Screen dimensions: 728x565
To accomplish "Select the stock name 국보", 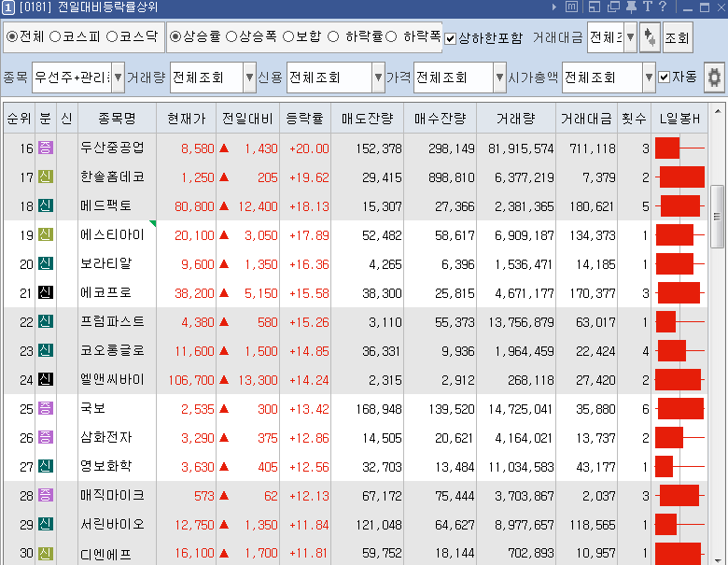I will (x=92, y=408).
